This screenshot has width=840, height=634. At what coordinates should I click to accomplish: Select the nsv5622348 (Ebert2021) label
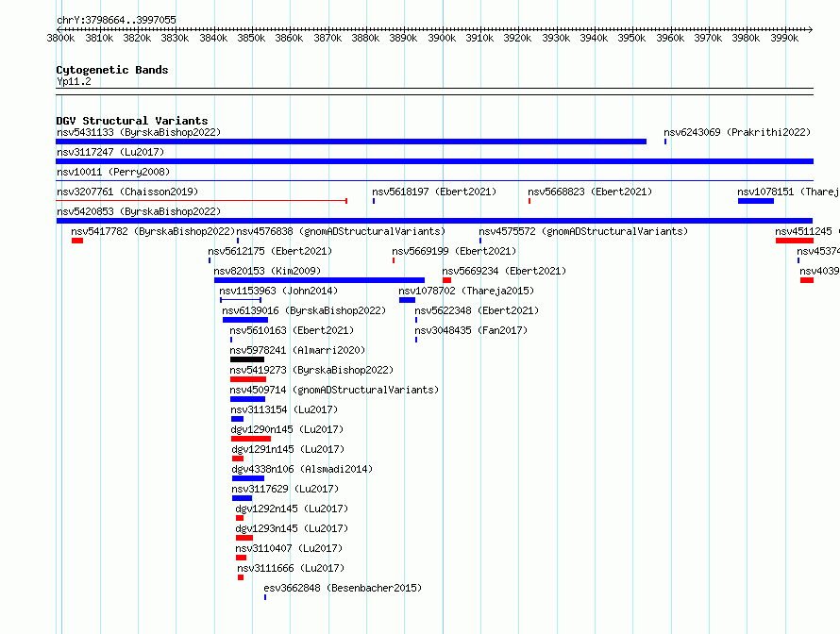tap(477, 310)
